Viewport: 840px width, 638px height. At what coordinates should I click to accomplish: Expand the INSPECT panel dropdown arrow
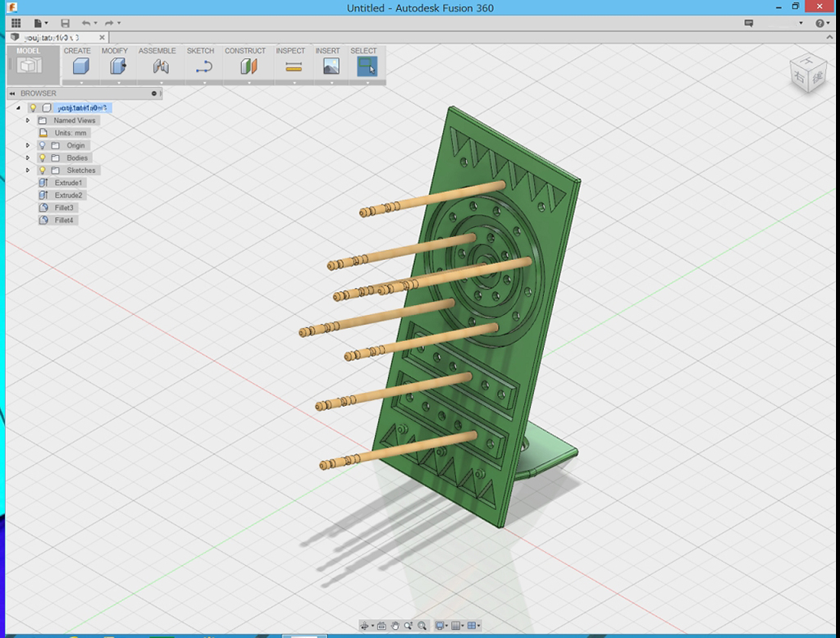(294, 83)
